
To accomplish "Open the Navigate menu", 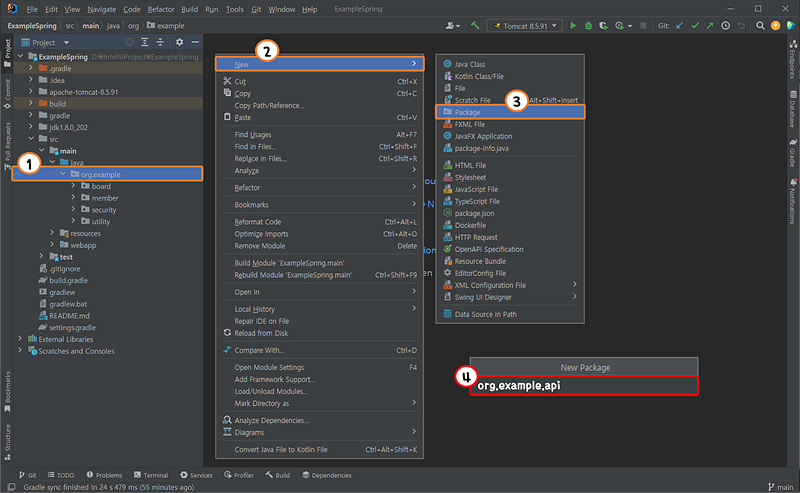I will tap(102, 9).
